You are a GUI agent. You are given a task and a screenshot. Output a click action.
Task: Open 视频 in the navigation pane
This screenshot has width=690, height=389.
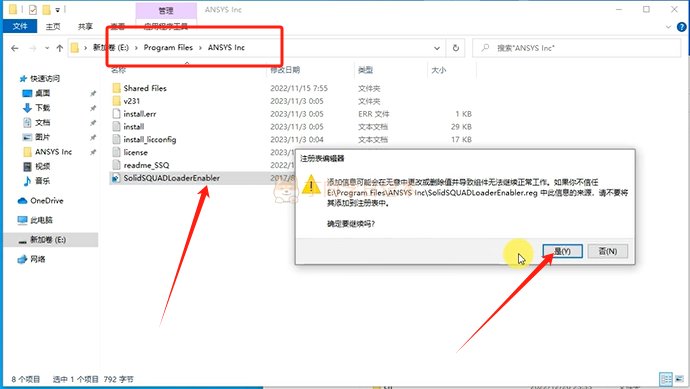43,166
